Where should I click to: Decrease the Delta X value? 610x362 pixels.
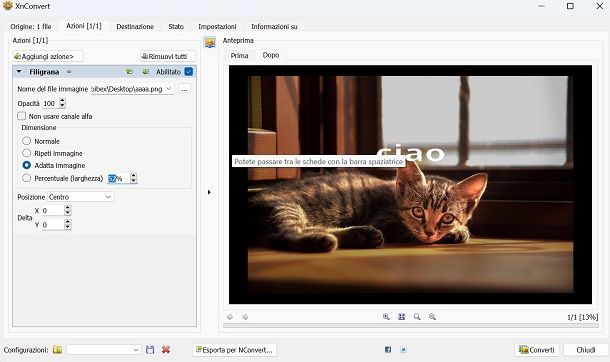[68, 213]
